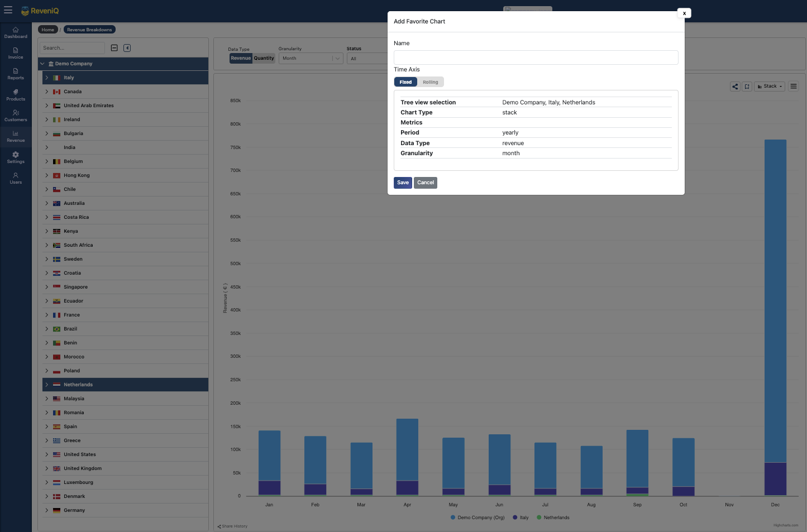Viewport: 807px width, 532px height.
Task: Expand the Netherlands tree node
Action: tap(47, 385)
